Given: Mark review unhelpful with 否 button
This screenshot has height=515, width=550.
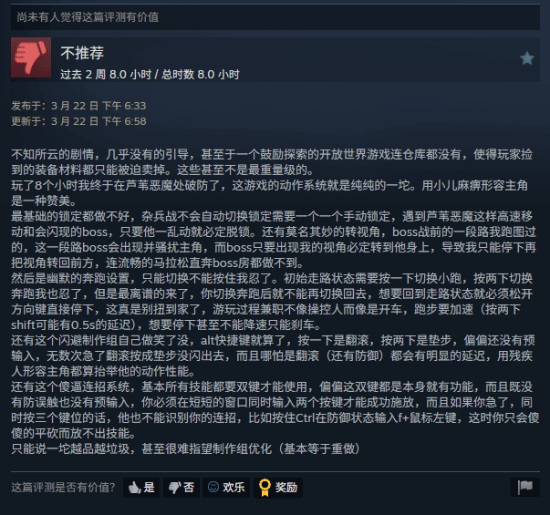Looking at the screenshot, I should pos(181,487).
